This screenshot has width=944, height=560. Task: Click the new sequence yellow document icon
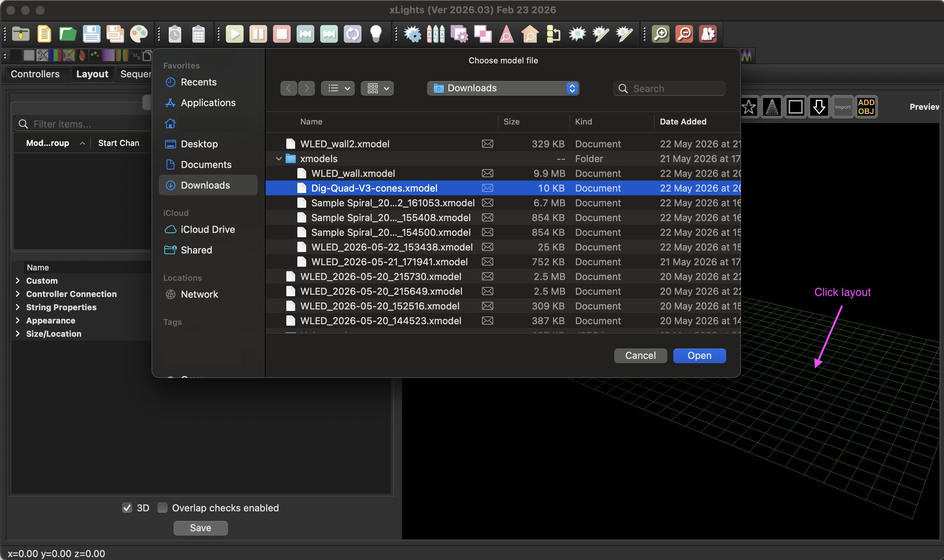coord(45,34)
